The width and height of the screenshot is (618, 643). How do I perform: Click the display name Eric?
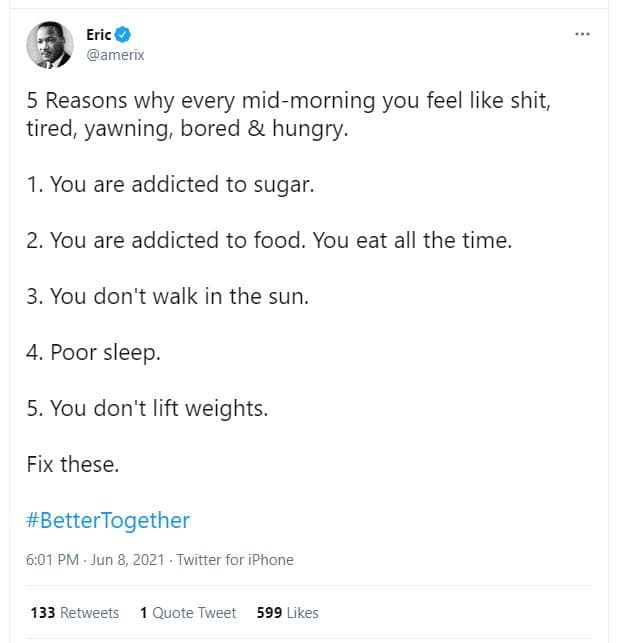[x=98, y=35]
